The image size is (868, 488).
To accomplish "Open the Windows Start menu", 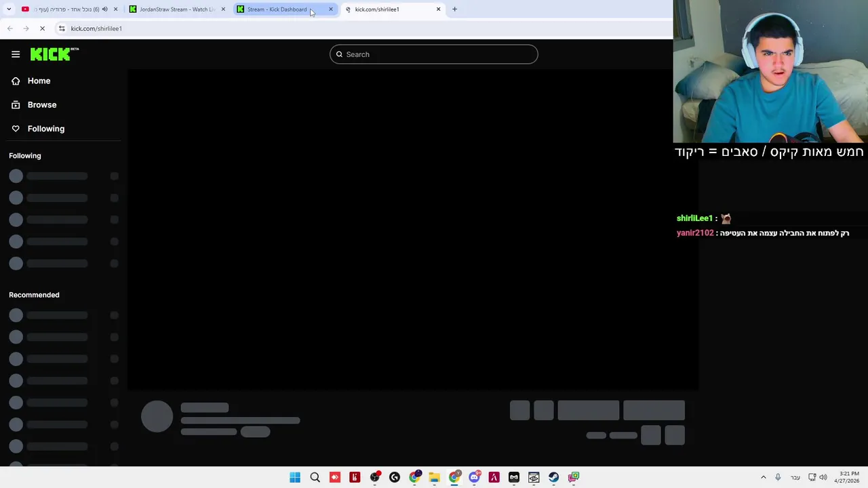I will click(295, 477).
